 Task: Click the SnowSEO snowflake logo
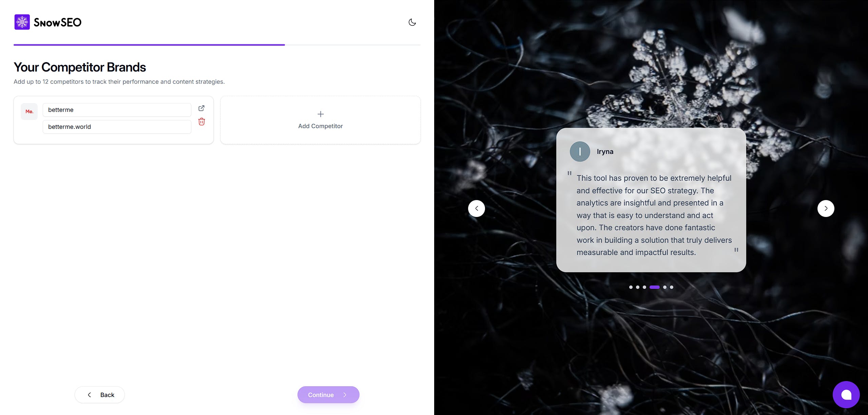[22, 22]
